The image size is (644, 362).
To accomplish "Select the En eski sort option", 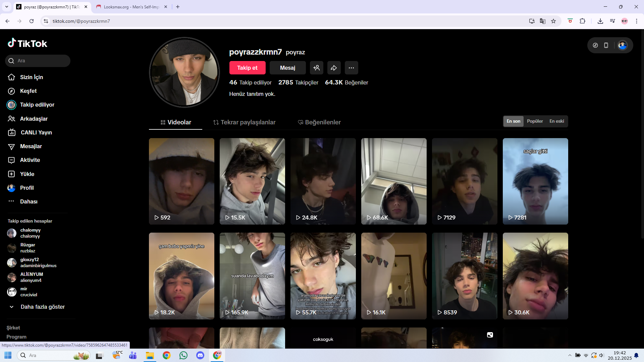I will pyautogui.click(x=556, y=121).
